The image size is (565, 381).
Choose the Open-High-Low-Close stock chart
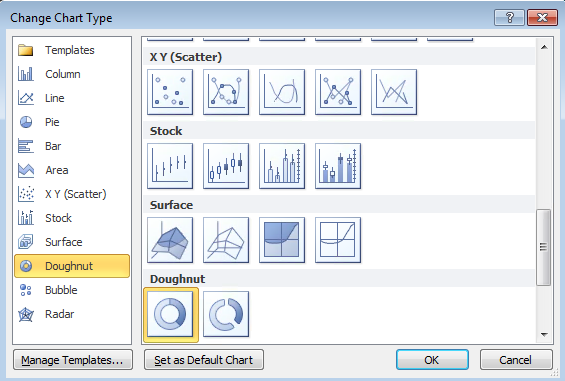(226, 166)
